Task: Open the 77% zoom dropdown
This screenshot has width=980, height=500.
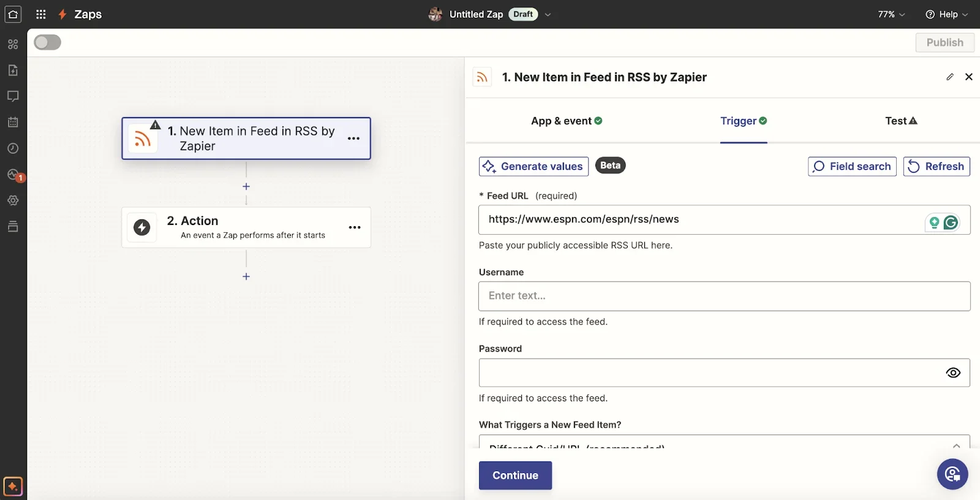Action: [x=891, y=14]
